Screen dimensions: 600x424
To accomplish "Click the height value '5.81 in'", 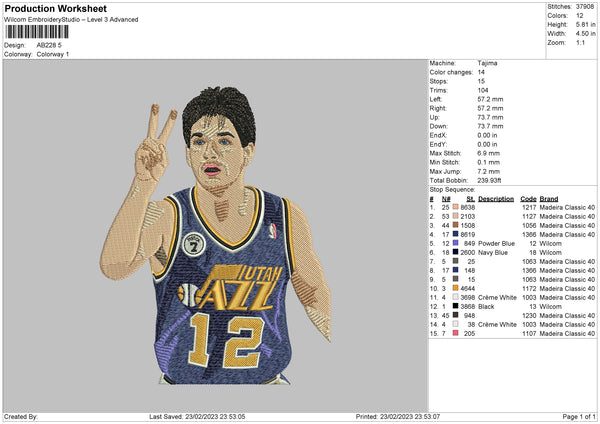I will click(585, 24).
